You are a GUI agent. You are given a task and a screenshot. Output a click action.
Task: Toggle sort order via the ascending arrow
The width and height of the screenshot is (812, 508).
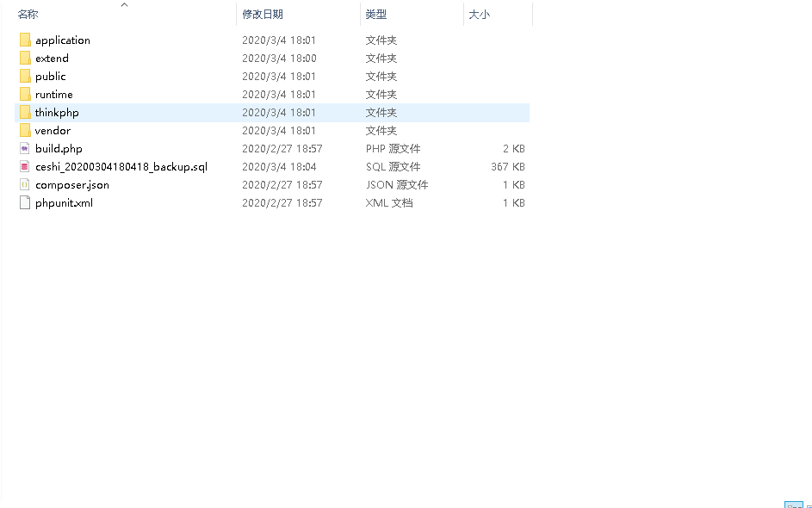[124, 4]
